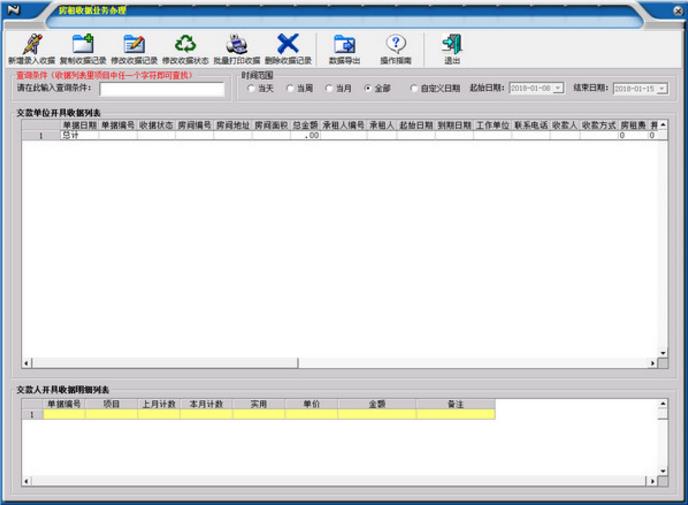688x505 pixels.
Task: Click the 房间编号 column header
Action: 194,125
